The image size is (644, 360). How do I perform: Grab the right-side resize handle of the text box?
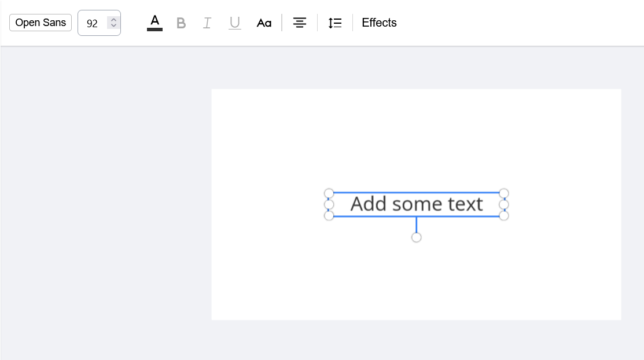click(x=504, y=204)
